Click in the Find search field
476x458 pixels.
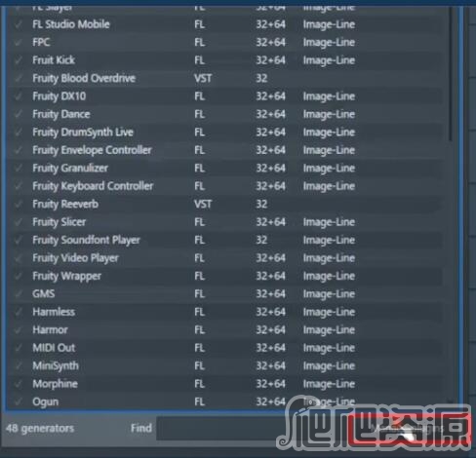(x=254, y=428)
